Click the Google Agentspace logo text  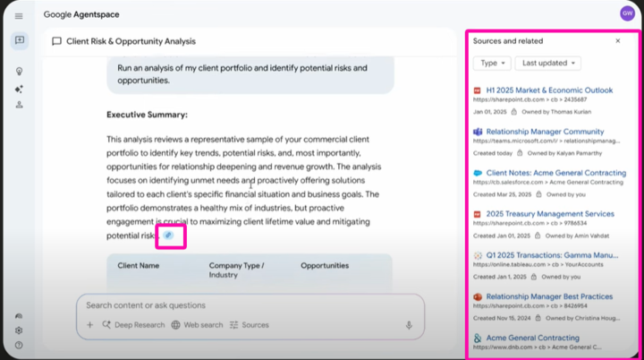(x=81, y=14)
